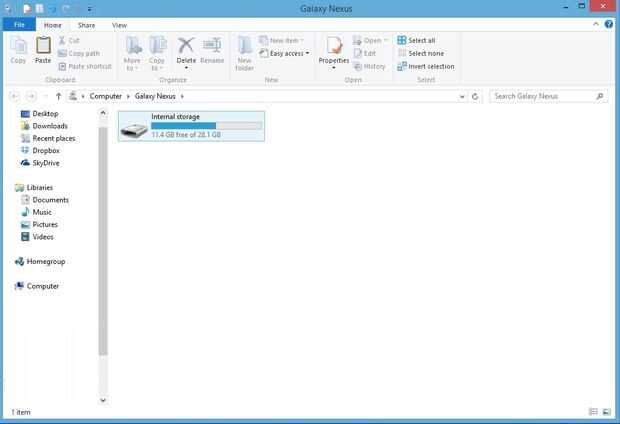Open the address bar history dropdown
Viewport: 620px width, 424px height.
(462, 97)
